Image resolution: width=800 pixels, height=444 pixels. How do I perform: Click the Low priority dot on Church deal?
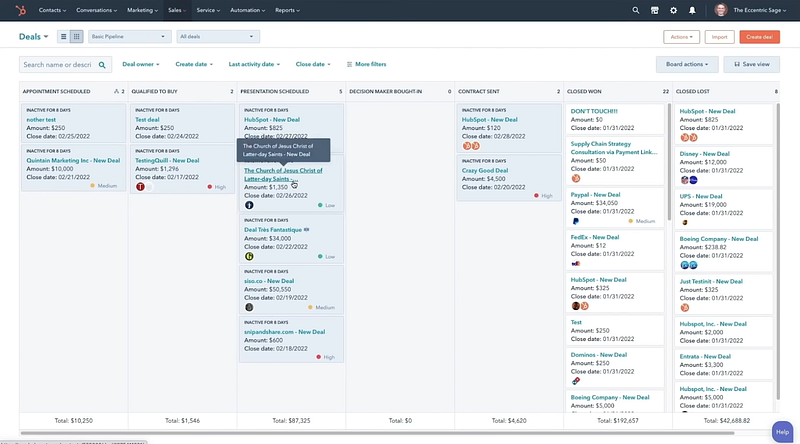[x=320, y=205]
